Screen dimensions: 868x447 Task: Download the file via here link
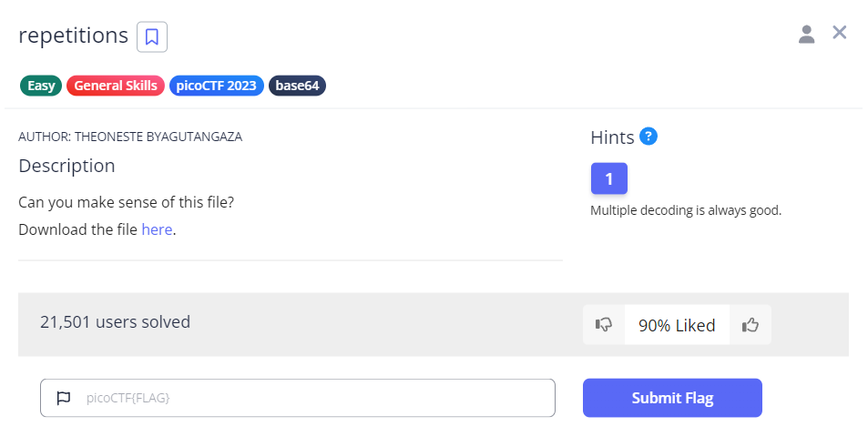157,229
